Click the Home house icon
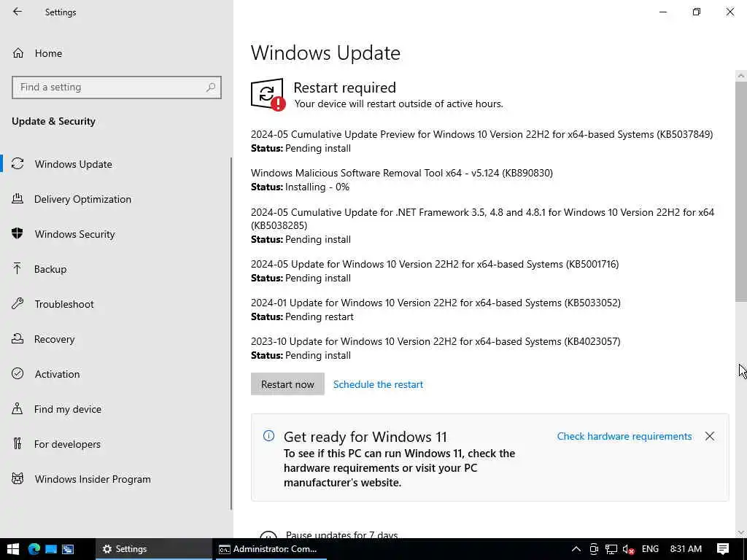The height and width of the screenshot is (560, 747). [x=18, y=53]
